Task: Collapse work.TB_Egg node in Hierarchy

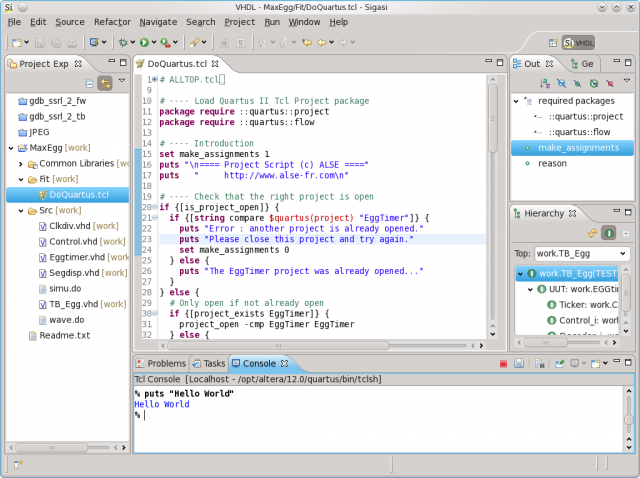Action: 520,274
